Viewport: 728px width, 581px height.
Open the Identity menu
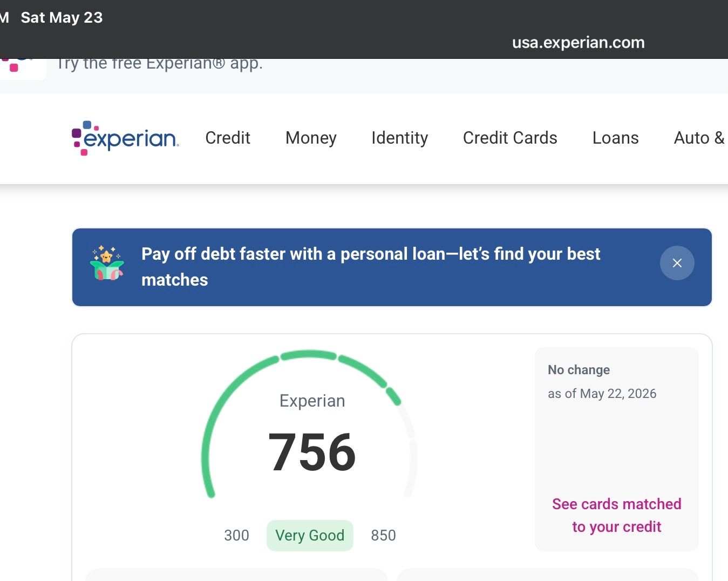[x=400, y=138]
